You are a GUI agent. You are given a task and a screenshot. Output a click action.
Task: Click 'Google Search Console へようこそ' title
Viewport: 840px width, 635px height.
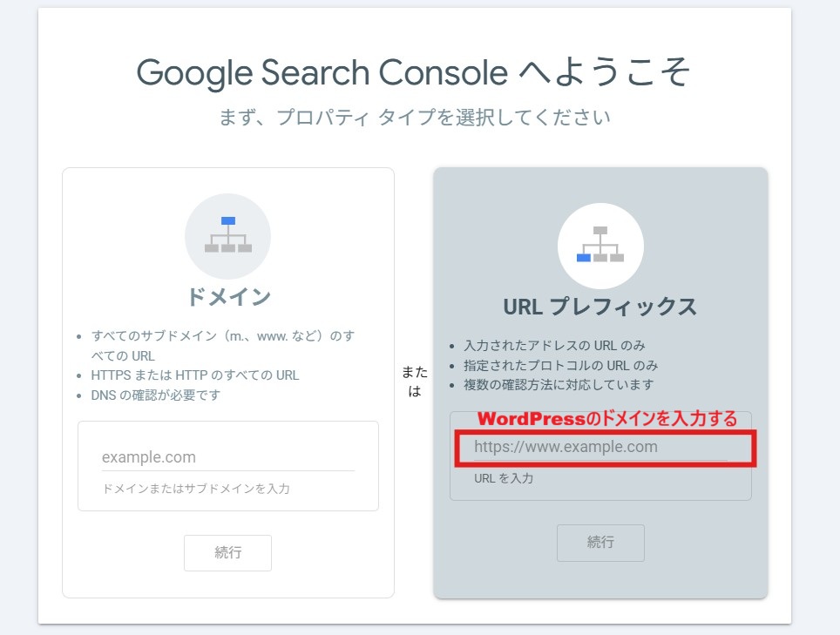click(x=414, y=73)
